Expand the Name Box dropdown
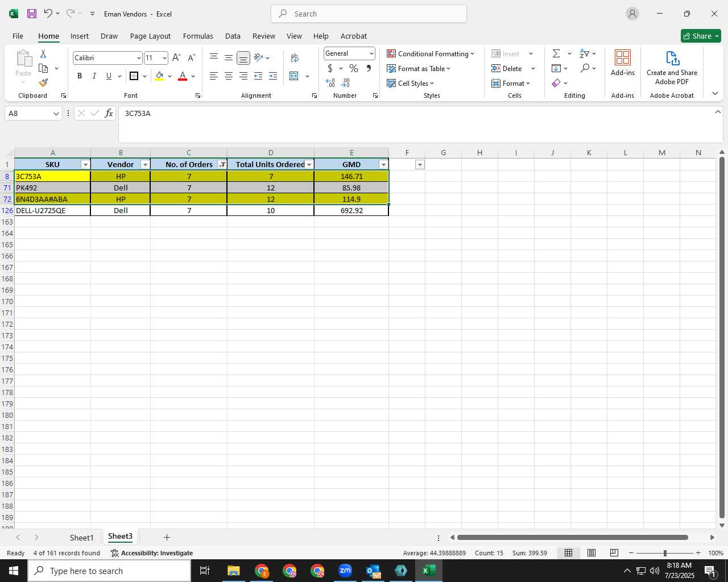The image size is (728, 582). [56, 113]
